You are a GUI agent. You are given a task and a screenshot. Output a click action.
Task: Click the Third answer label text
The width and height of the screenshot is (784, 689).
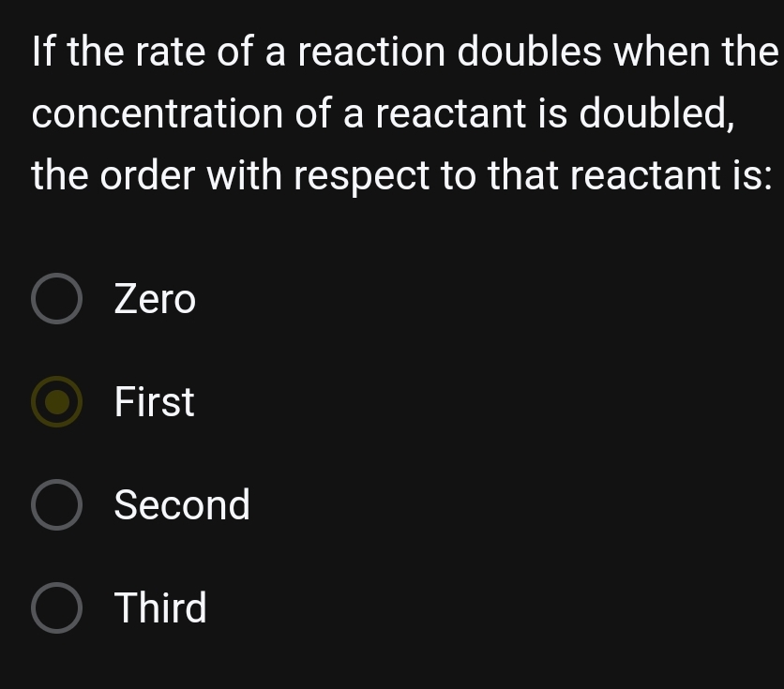(159, 607)
